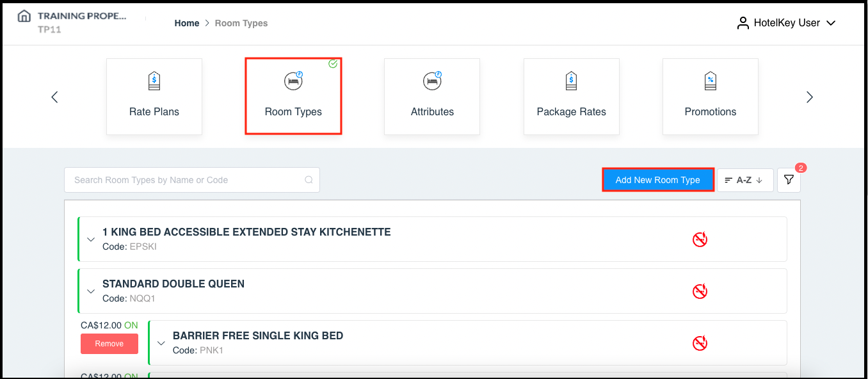Expand the STANDARD DOUBLE QUEEN room details
This screenshot has width=868, height=379.
tap(91, 291)
